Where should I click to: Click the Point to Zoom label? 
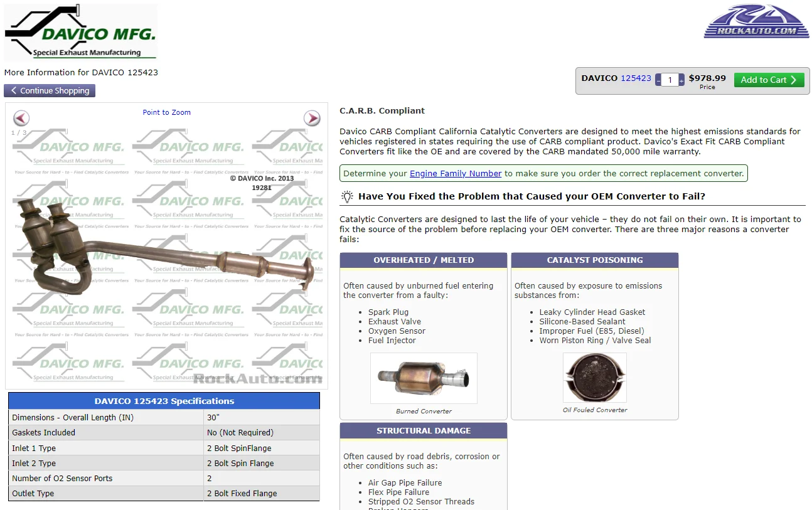coord(166,112)
